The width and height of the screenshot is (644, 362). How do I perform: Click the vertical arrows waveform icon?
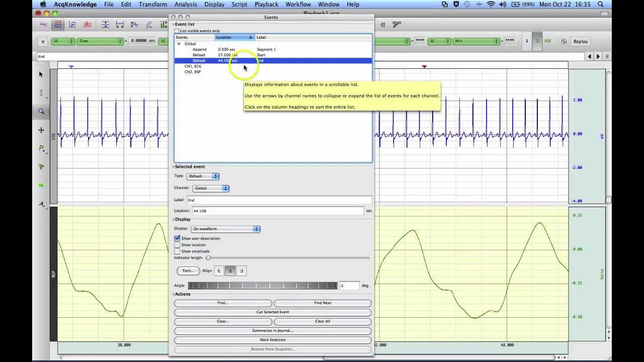coord(134,24)
